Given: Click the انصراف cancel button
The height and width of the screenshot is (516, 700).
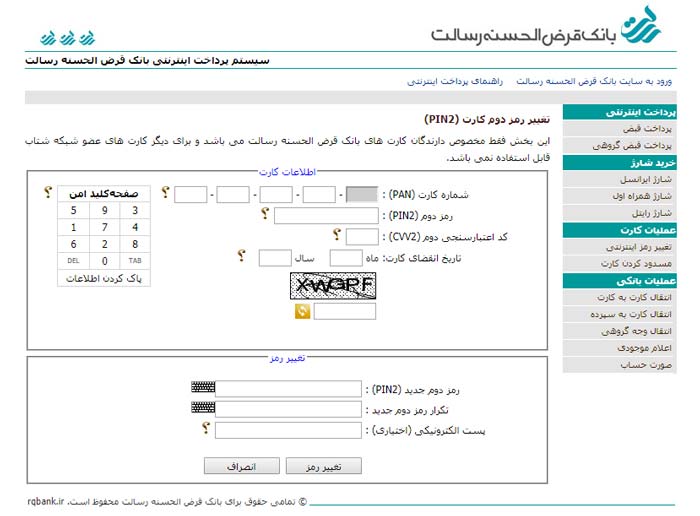Looking at the screenshot, I should click(242, 466).
